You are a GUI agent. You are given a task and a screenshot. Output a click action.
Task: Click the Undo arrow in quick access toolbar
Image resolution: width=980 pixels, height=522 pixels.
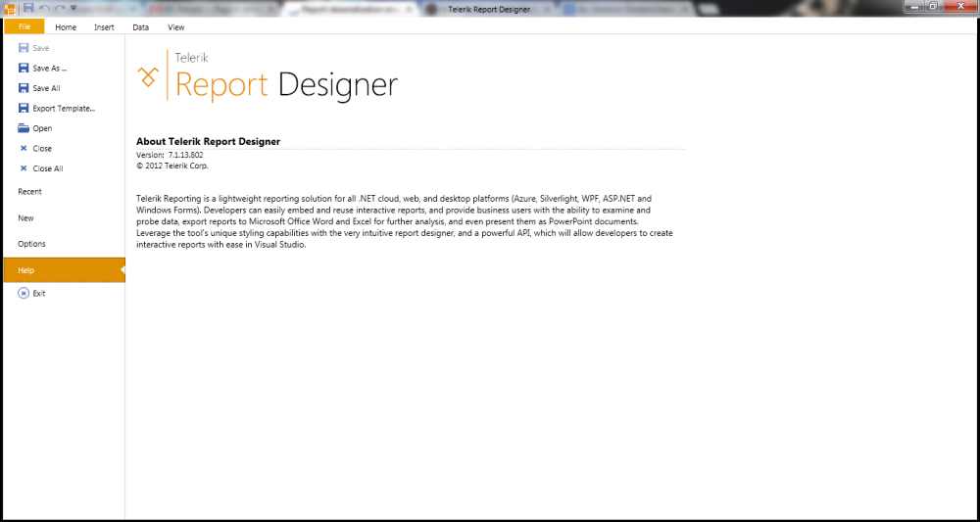point(44,8)
